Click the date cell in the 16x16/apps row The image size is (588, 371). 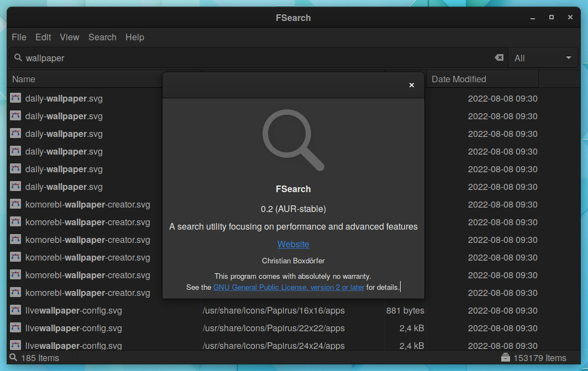[x=502, y=311]
